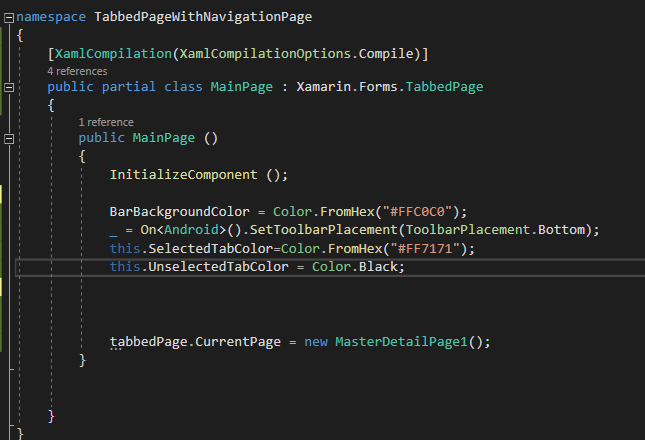Click XamlCompilationOptions in the attribute
The image size is (645, 440).
(265, 54)
